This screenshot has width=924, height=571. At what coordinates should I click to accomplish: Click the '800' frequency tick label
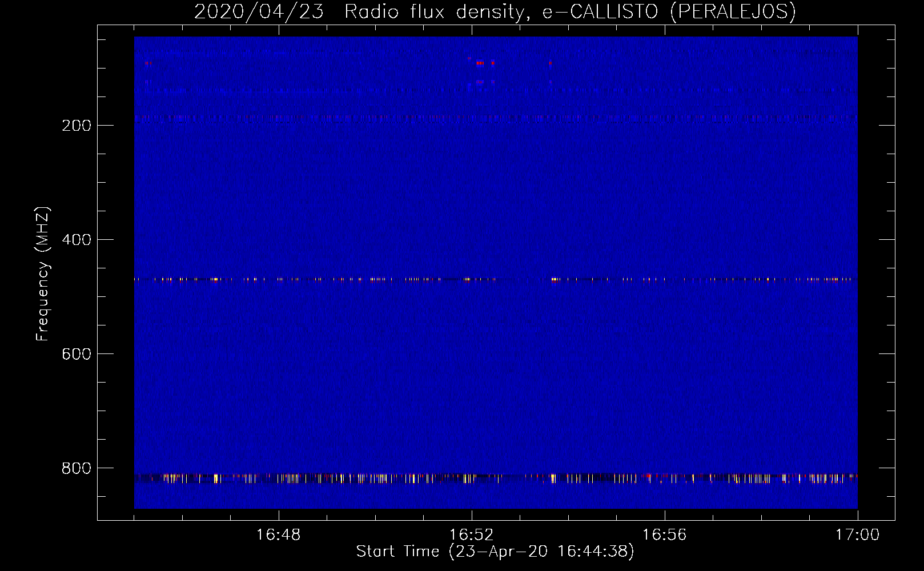click(x=77, y=468)
